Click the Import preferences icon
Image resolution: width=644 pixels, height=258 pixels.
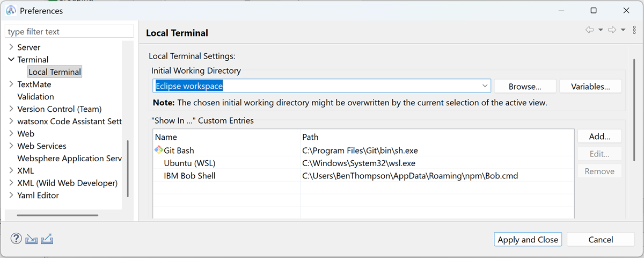point(32,239)
